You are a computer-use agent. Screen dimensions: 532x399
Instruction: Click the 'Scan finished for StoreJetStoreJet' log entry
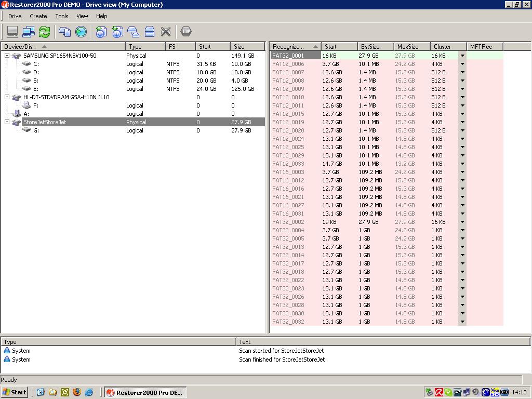pyautogui.click(x=282, y=360)
